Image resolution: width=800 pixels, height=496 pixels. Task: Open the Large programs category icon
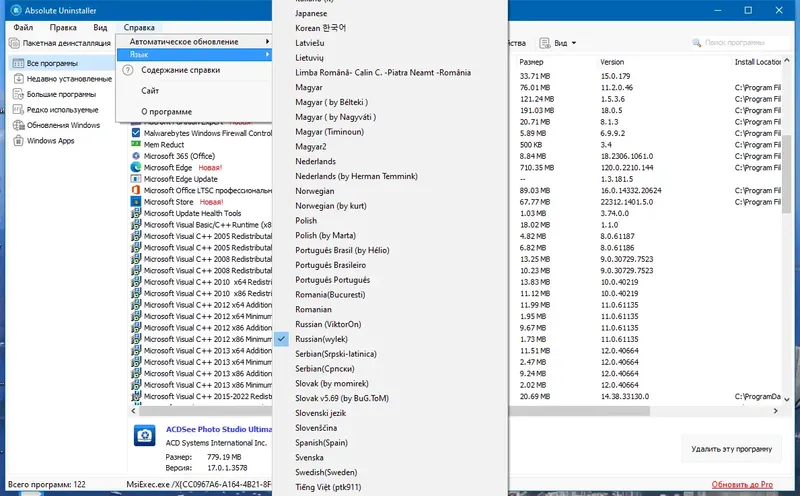18,94
